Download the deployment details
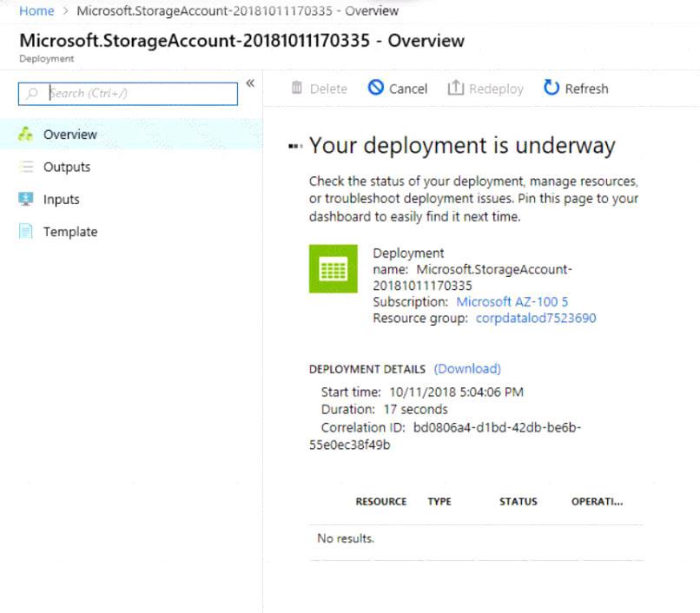This screenshot has width=700, height=613. pyautogui.click(x=467, y=369)
